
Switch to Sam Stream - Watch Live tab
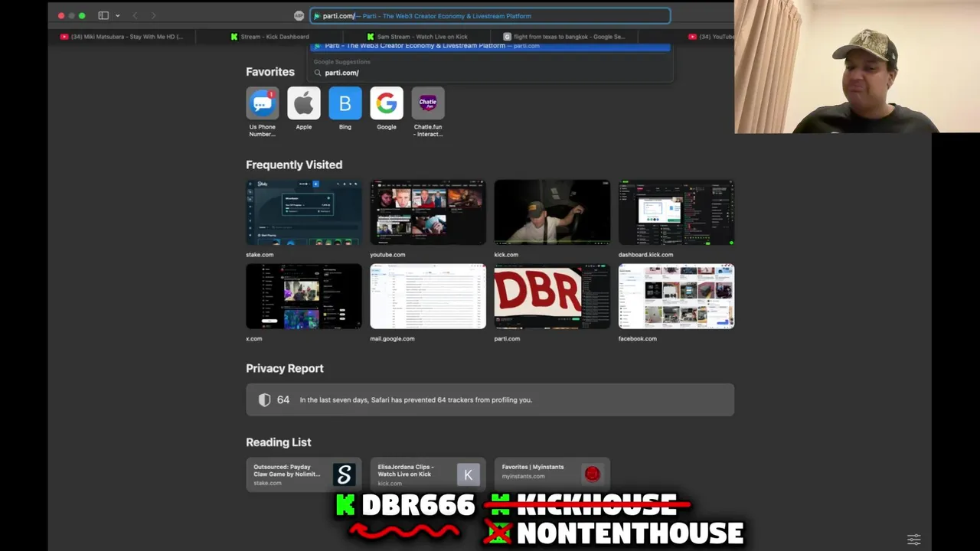[x=417, y=37]
